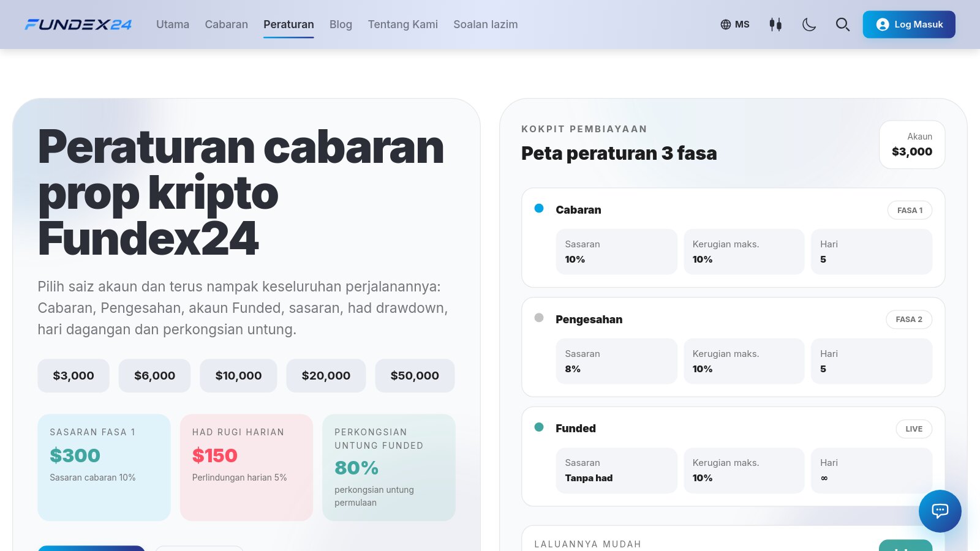Click the FASA 1 badge
Viewport: 980px width, 551px height.
910,210
